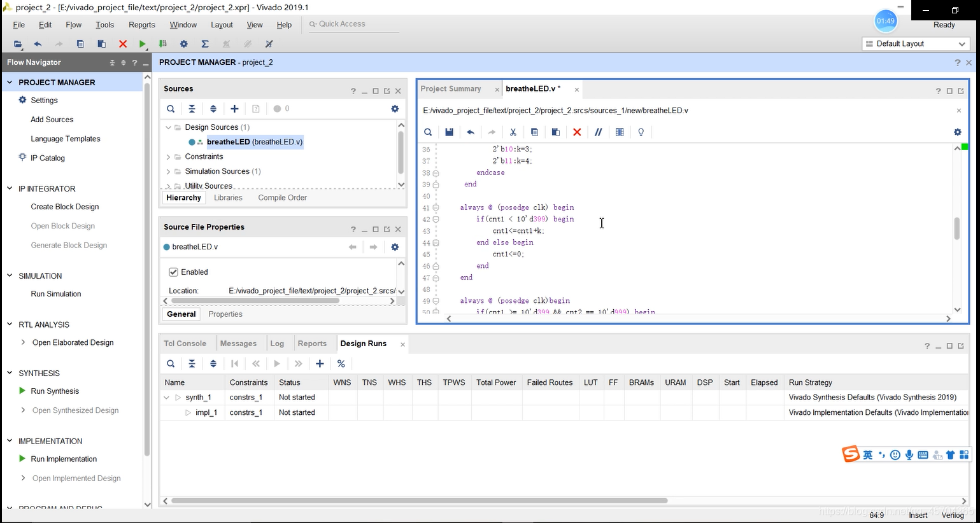The height and width of the screenshot is (523, 980).
Task: Click the column selection mode icon in editor
Action: 620,132
